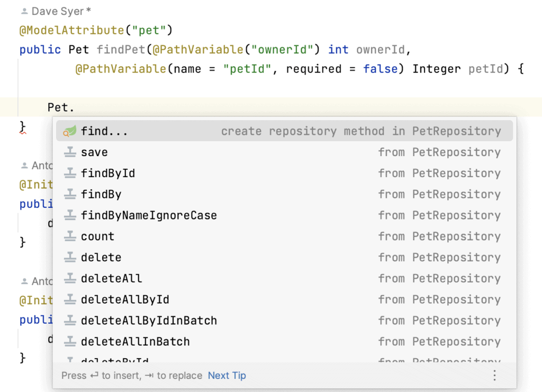Click the method icon next to save
Image resolution: width=542 pixels, height=392 pixels.
click(x=70, y=152)
